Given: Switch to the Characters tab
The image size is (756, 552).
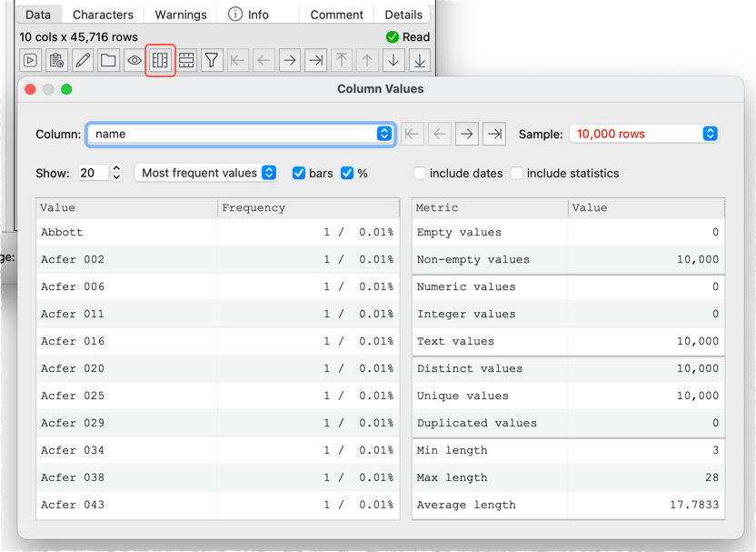Looking at the screenshot, I should pyautogui.click(x=103, y=15).
